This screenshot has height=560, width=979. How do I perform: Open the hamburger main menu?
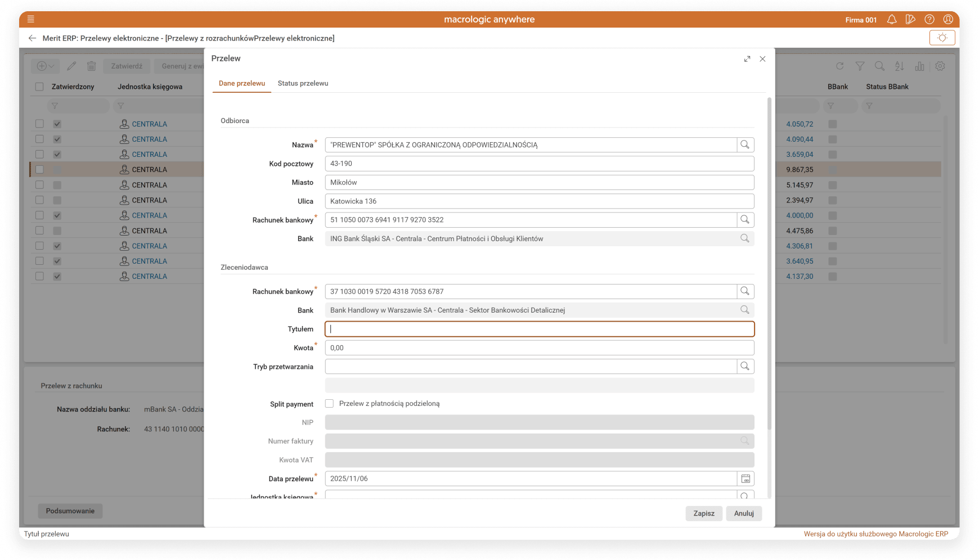31,19
